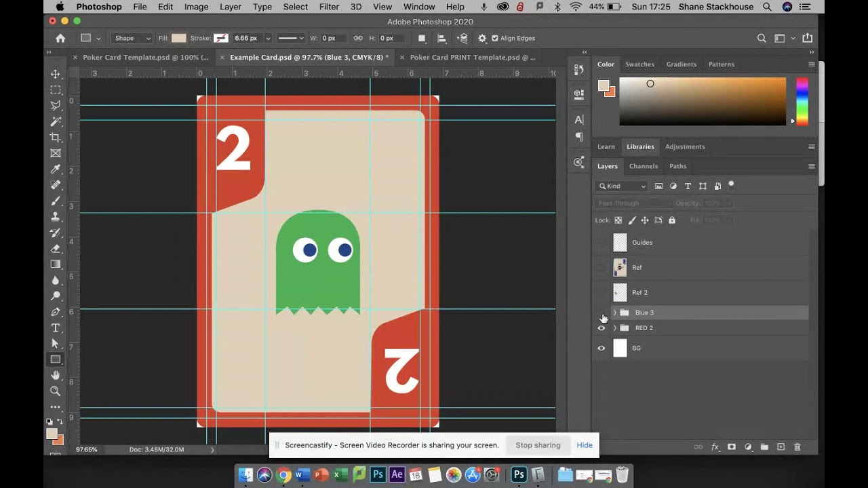Toggle visibility of the BG layer
This screenshot has height=488, width=868.
pos(601,348)
